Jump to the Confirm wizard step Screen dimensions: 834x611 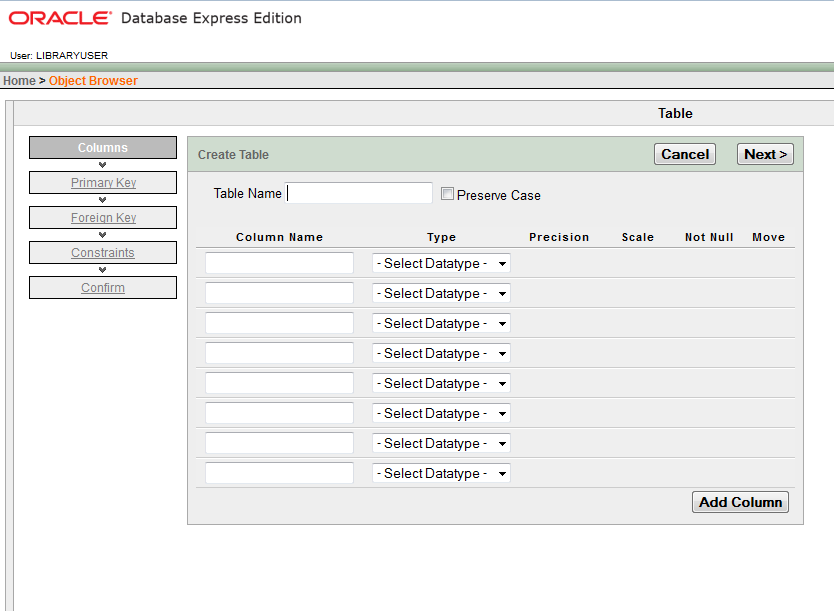point(102,287)
